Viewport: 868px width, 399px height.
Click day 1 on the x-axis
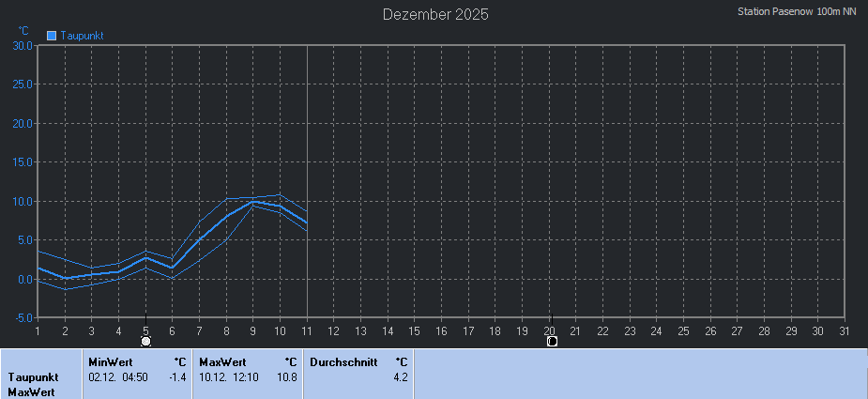(x=38, y=330)
